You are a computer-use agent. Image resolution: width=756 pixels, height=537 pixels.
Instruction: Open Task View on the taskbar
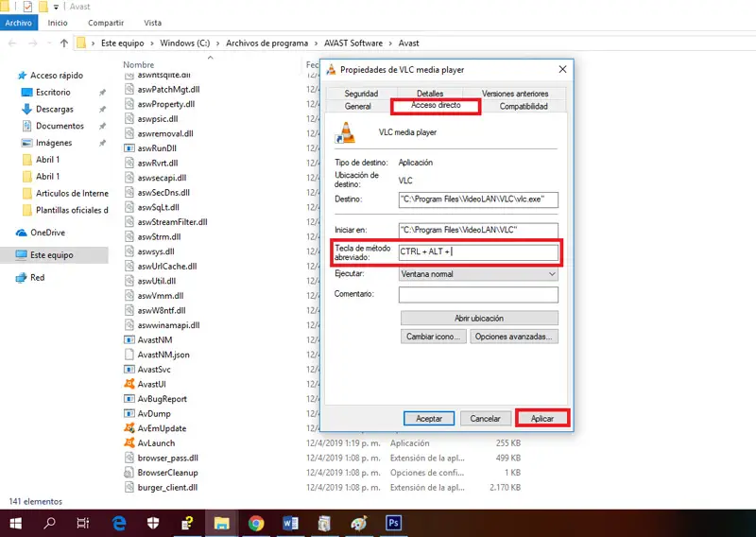tap(83, 523)
